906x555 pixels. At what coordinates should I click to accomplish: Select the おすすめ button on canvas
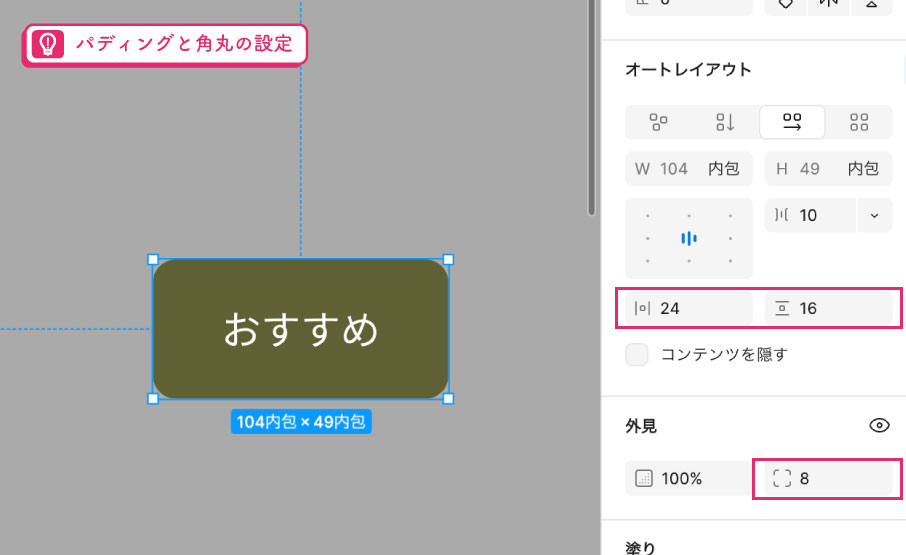click(x=300, y=329)
